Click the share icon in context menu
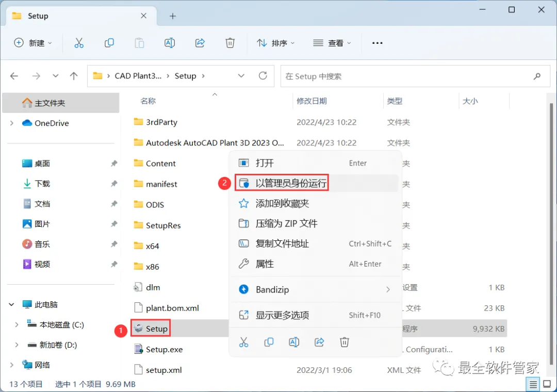Viewport: 557px width, 392px height. click(319, 342)
